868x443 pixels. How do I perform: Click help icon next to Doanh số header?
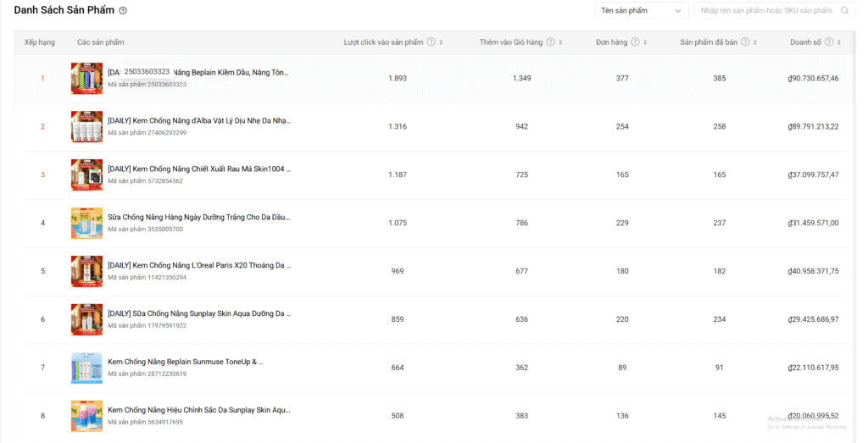[828, 42]
